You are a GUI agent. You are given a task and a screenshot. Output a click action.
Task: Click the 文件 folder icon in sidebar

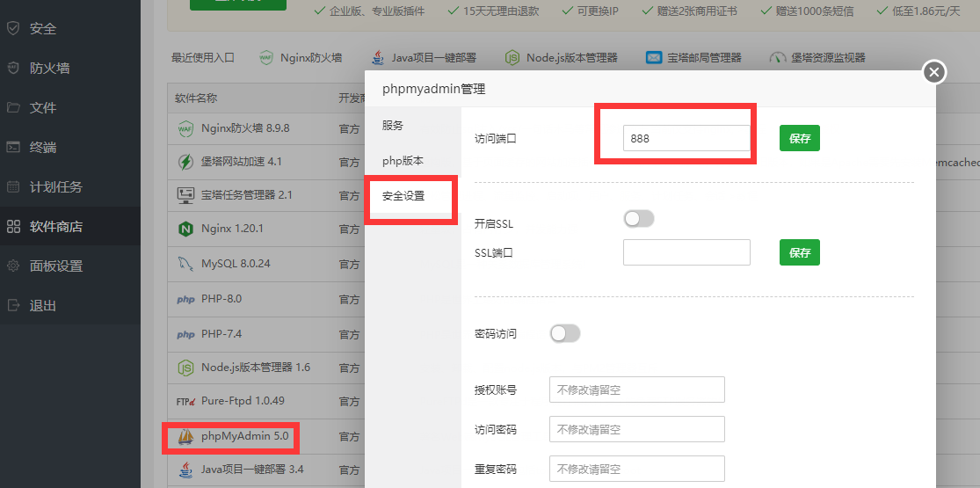[x=13, y=107]
